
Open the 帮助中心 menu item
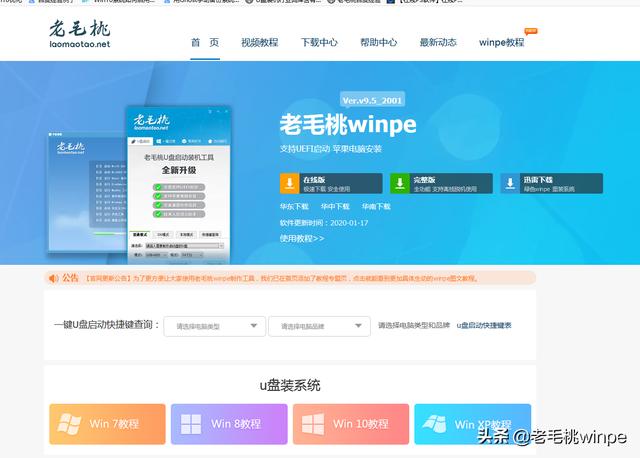coord(378,42)
